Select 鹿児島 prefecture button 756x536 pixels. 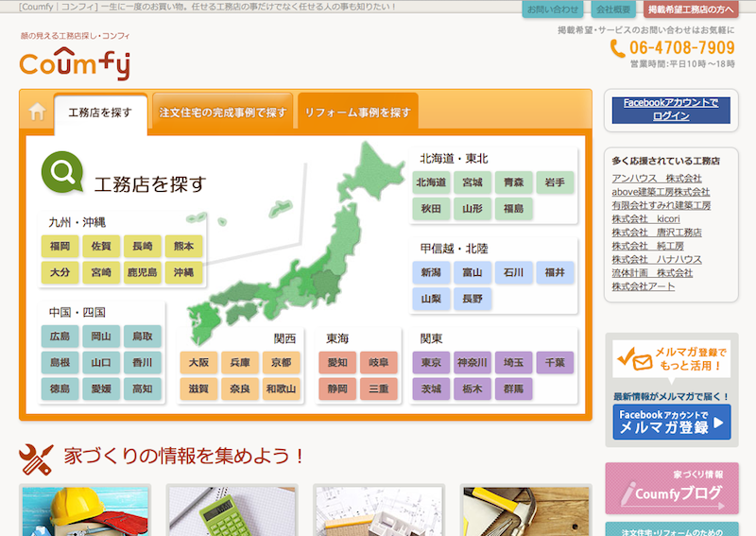point(143,272)
